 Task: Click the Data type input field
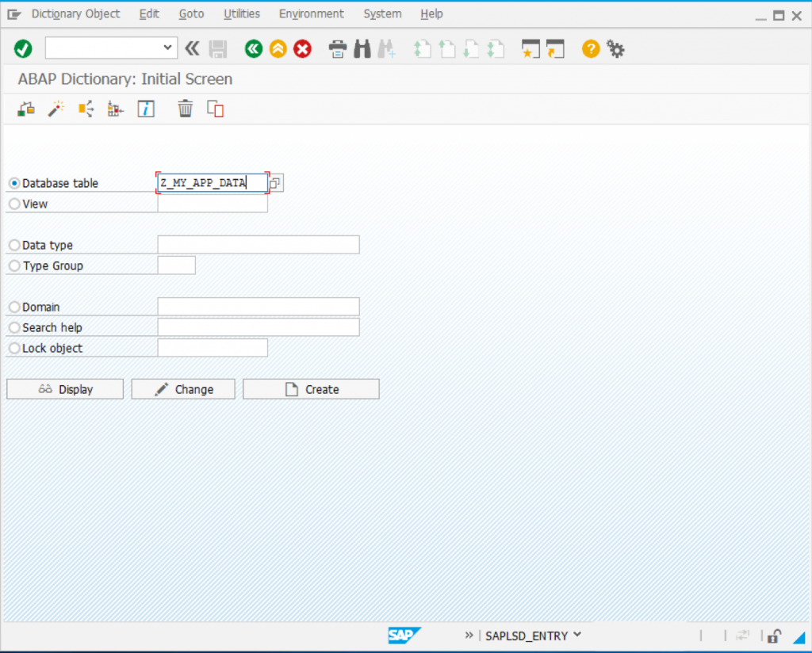259,245
